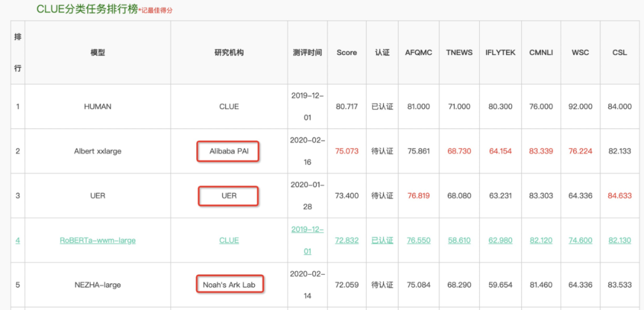Click the Noah's Ark Lab cell
The width and height of the screenshot is (644, 310).
[230, 285]
